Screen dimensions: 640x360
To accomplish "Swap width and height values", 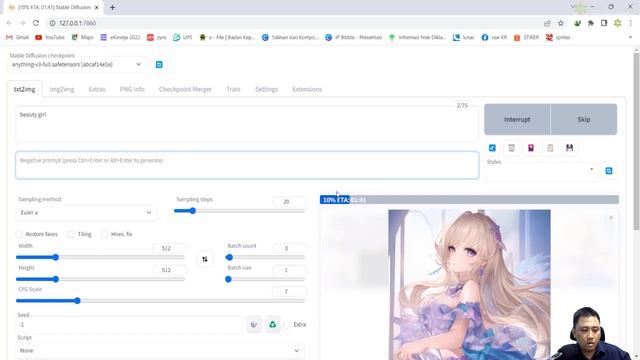I will (205, 259).
